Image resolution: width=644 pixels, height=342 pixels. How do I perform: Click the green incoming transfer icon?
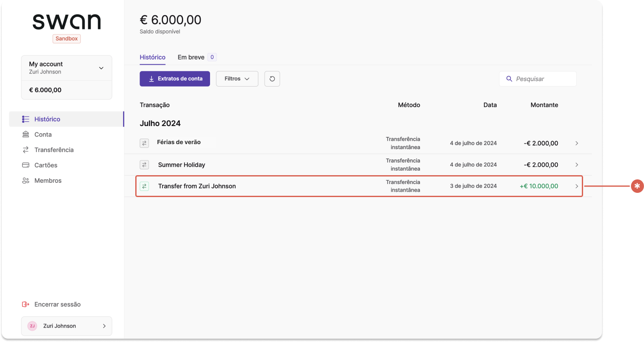tap(144, 186)
